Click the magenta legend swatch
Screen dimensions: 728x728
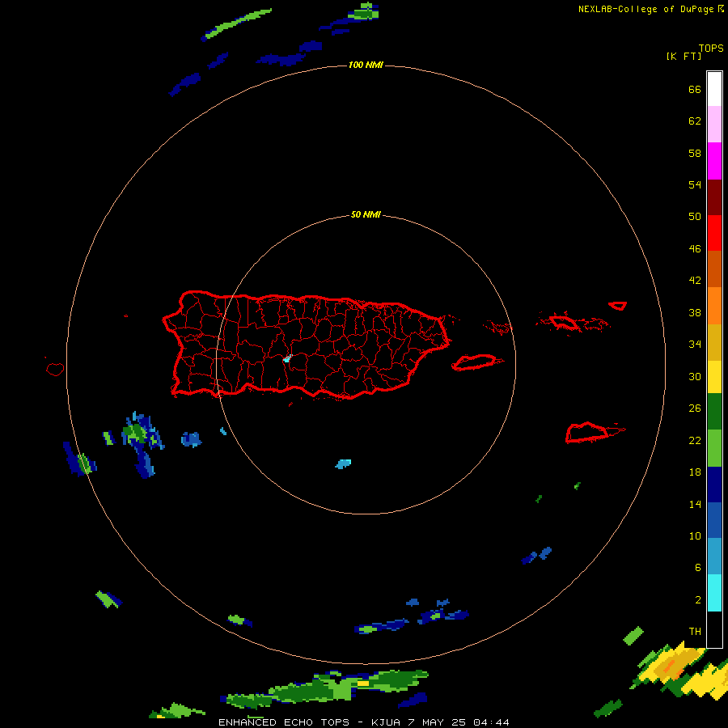[714, 161]
